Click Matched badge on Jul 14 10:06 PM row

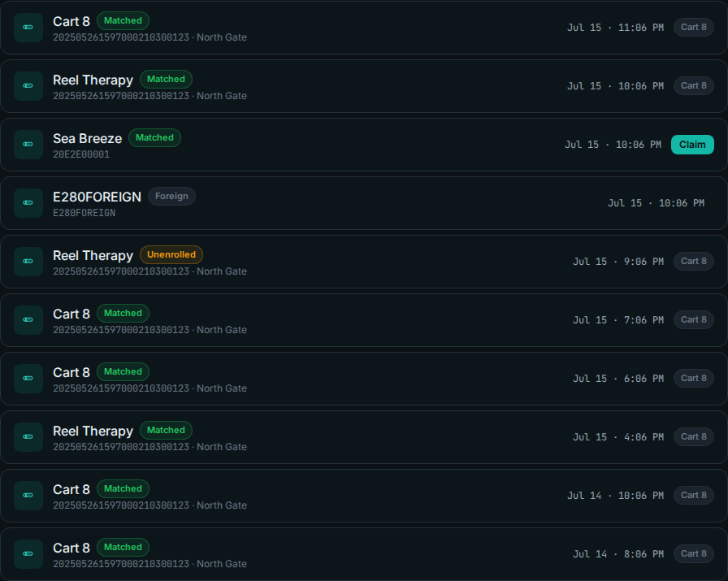pyautogui.click(x=123, y=489)
